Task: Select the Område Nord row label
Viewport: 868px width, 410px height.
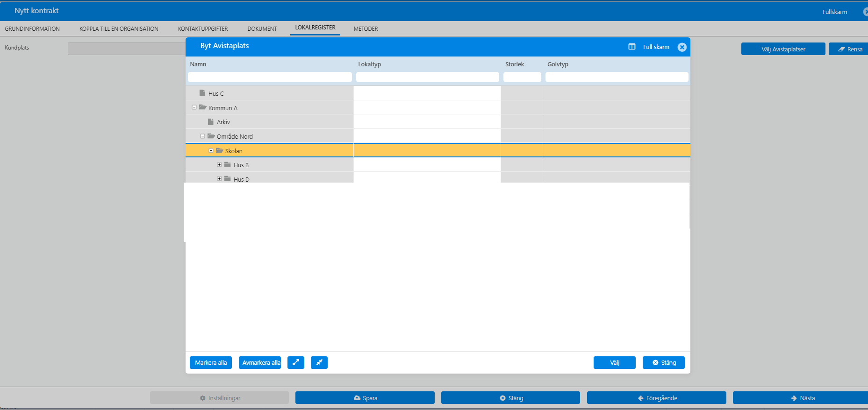Action: tap(235, 136)
